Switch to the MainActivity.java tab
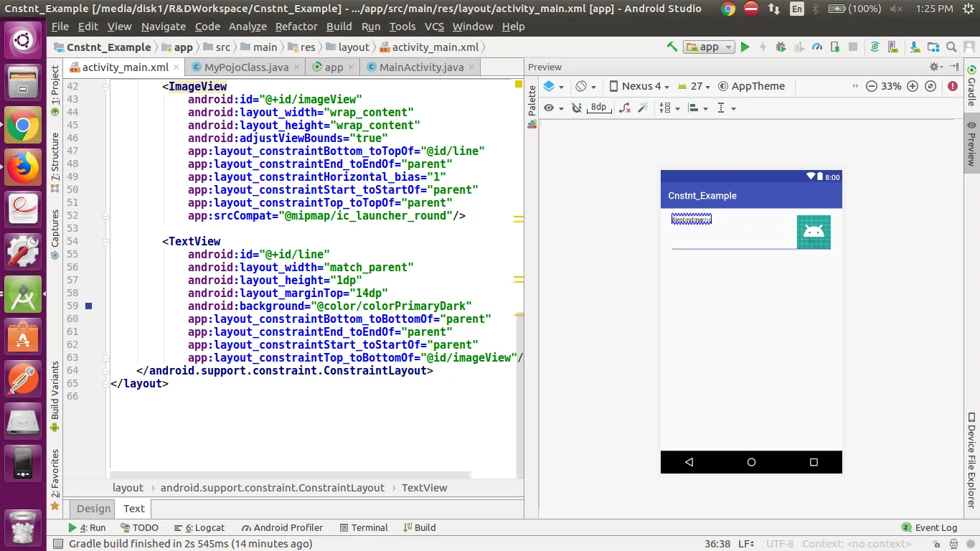 pyautogui.click(x=420, y=67)
